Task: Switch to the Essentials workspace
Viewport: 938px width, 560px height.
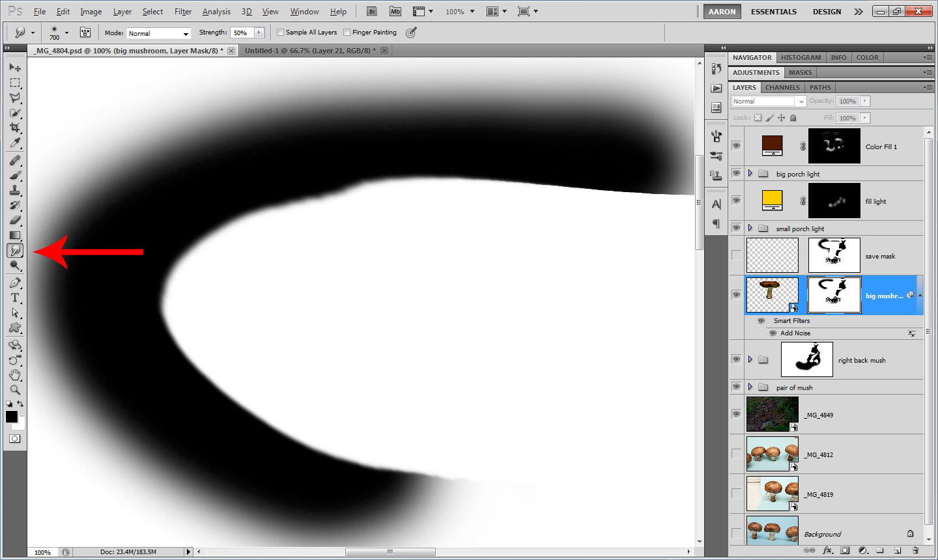Action: 774,12
